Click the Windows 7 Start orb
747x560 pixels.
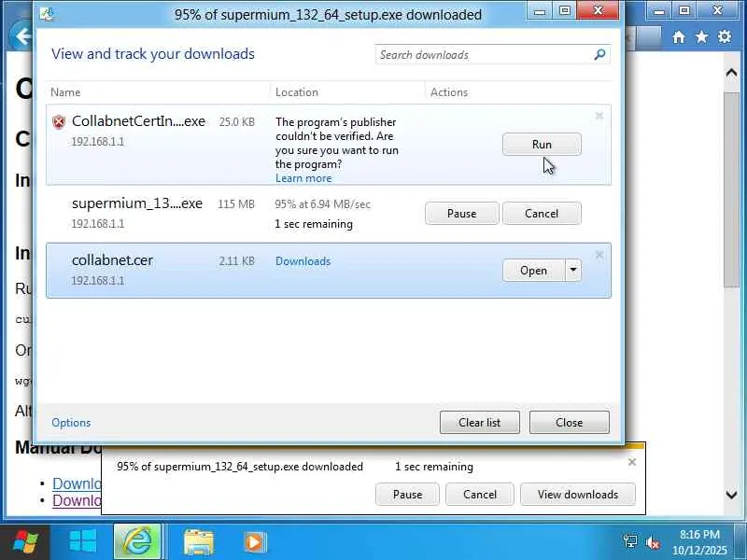[25, 542]
